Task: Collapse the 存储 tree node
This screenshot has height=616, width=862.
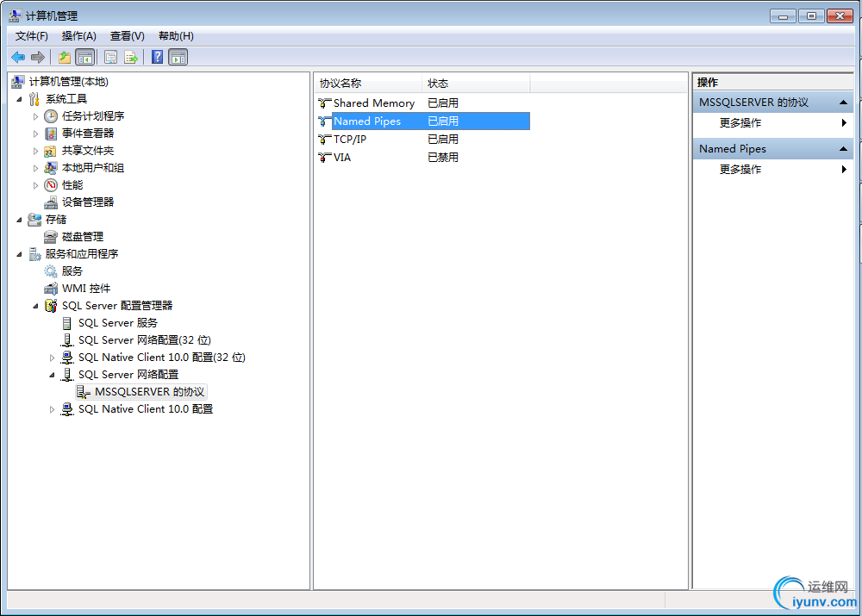Action: coord(19,220)
